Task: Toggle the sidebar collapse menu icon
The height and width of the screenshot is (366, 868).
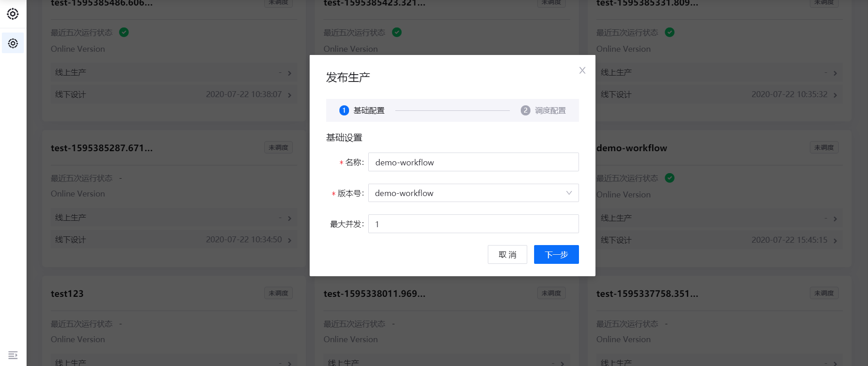Action: (x=13, y=355)
